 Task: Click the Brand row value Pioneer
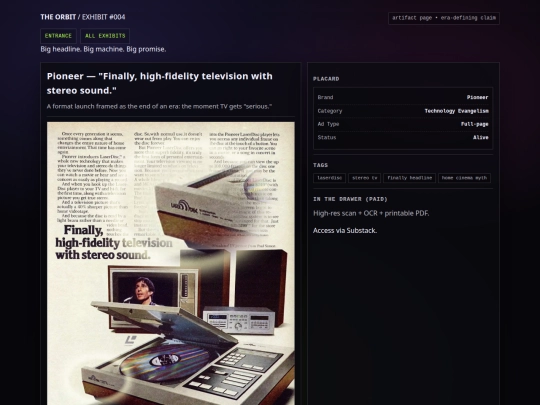tap(477, 97)
